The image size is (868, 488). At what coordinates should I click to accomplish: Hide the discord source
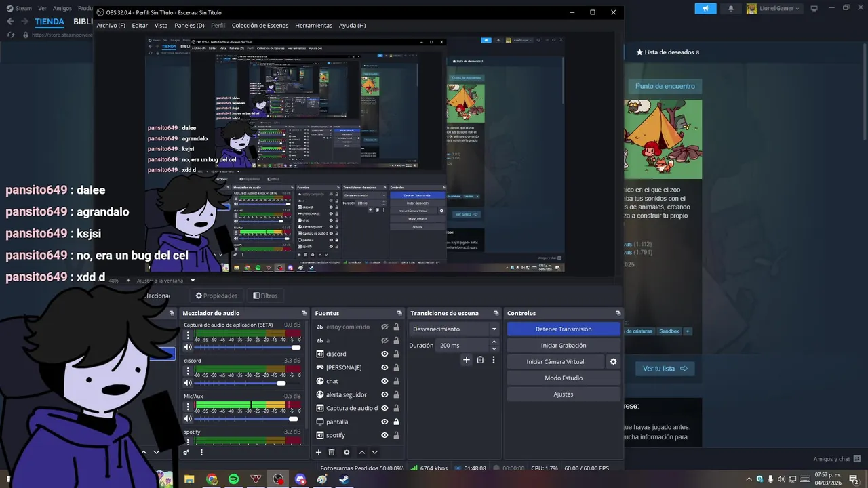(384, 354)
